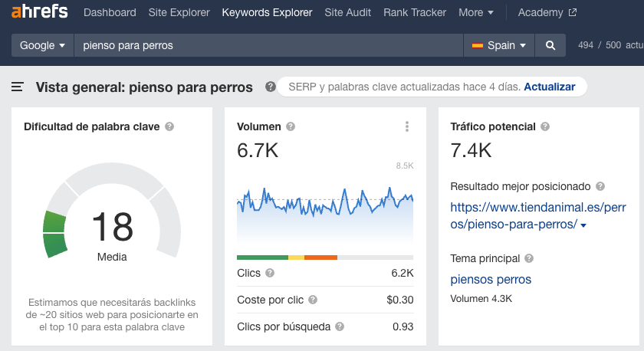Expand the More navigation menu

coord(475,12)
